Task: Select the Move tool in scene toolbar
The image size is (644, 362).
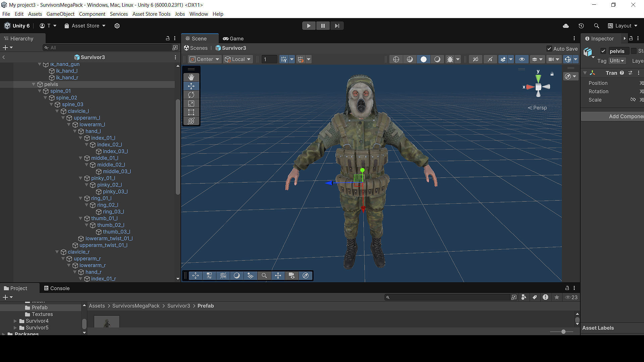Action: tap(191, 86)
